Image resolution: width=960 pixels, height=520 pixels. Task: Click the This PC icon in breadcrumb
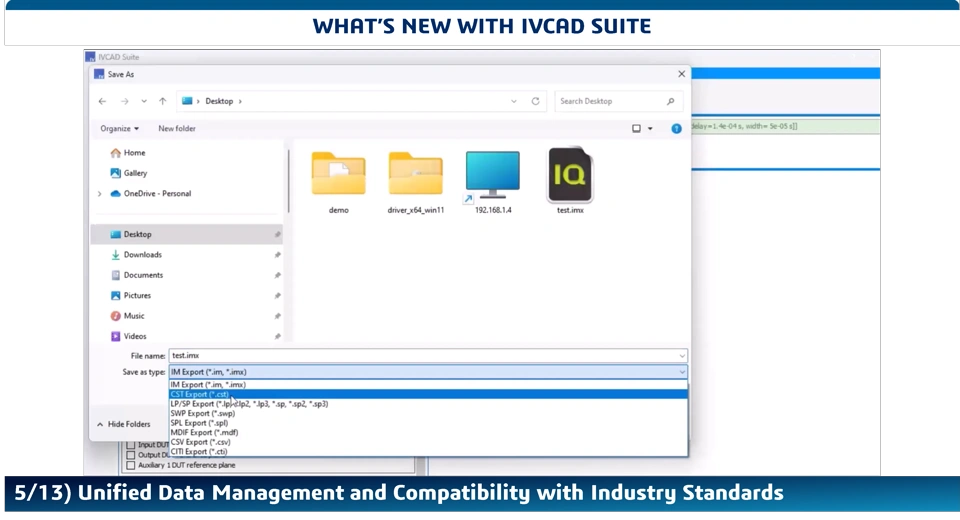pos(187,101)
